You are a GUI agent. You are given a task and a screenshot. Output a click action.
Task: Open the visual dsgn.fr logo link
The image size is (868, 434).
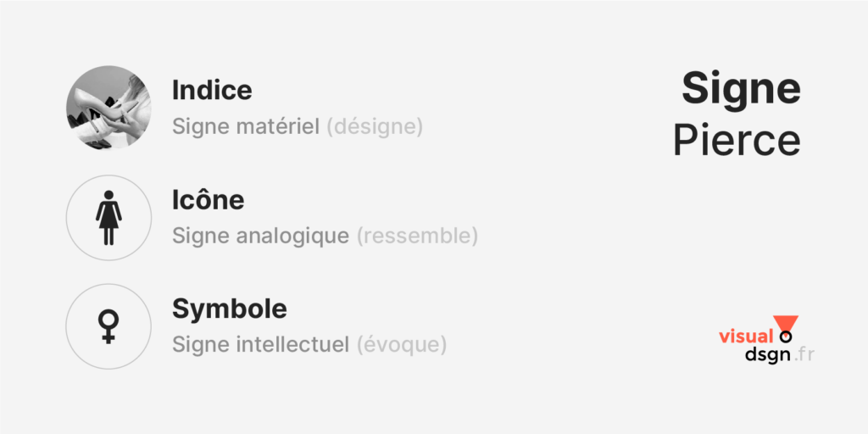[766, 339]
